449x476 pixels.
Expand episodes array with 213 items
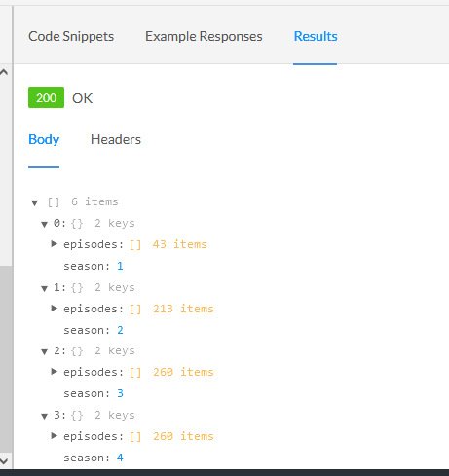click(x=55, y=308)
